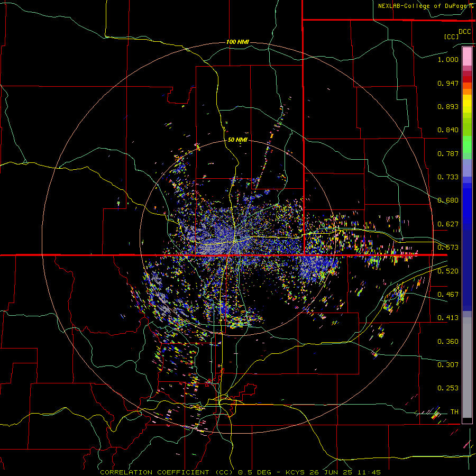Click the 0.307 value on the legend
Screen dimensions: 476x476
448,365
